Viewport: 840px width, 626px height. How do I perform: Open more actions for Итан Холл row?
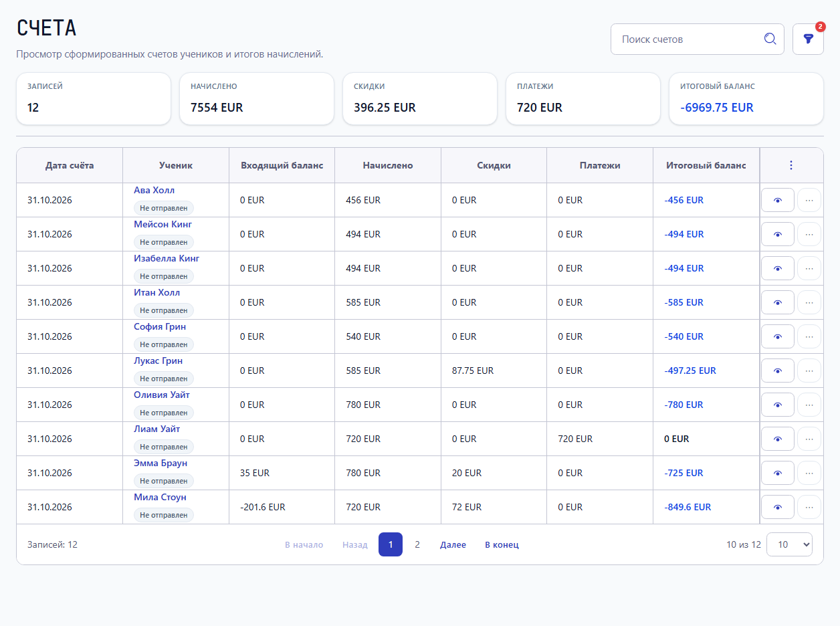(x=809, y=302)
